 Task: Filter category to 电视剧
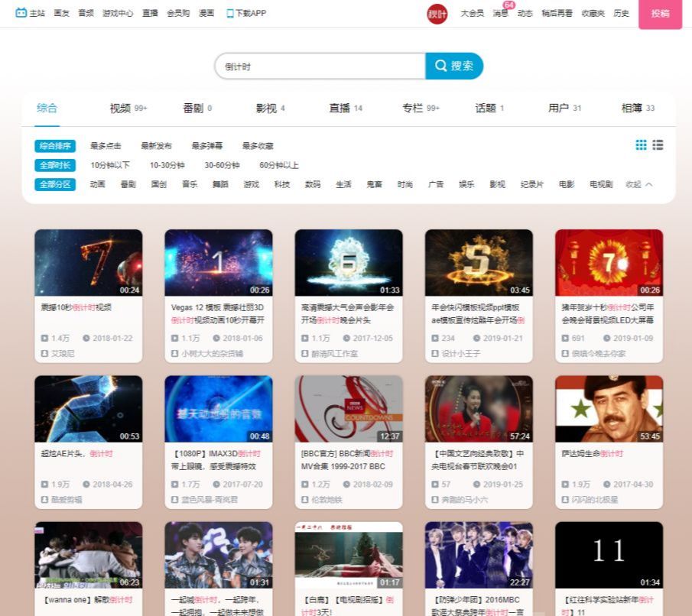(601, 184)
